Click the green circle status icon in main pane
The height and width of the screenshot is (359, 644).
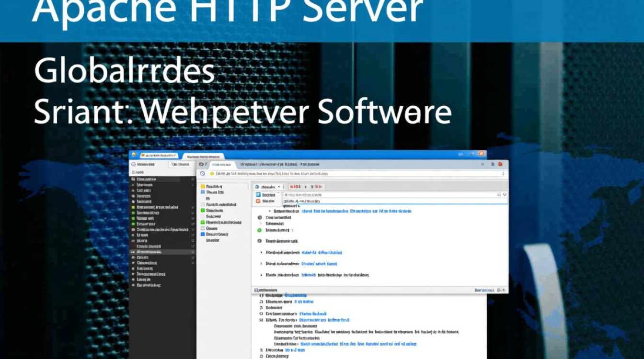tap(260, 230)
